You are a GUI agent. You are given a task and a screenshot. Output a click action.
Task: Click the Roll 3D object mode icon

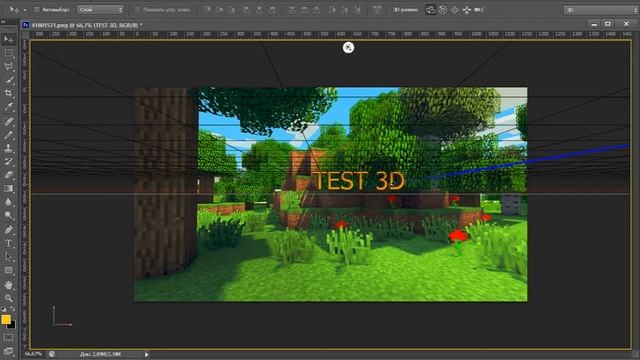pos(443,10)
